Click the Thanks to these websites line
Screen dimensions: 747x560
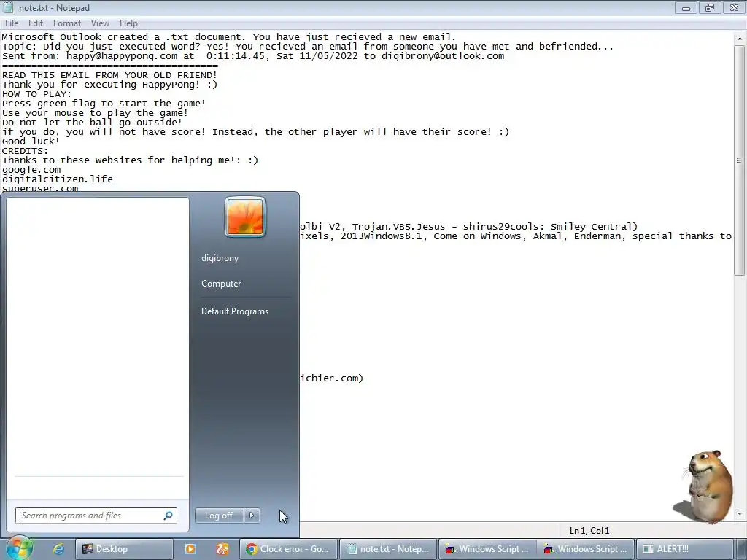tap(130, 160)
